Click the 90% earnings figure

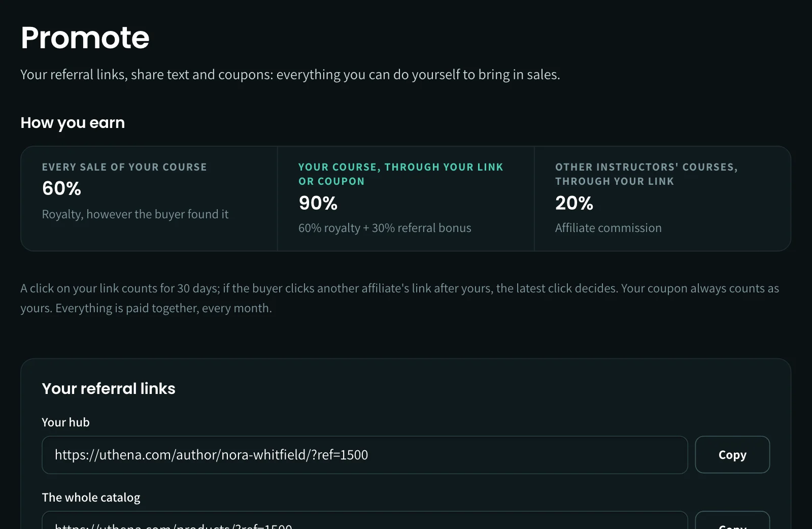pyautogui.click(x=318, y=203)
